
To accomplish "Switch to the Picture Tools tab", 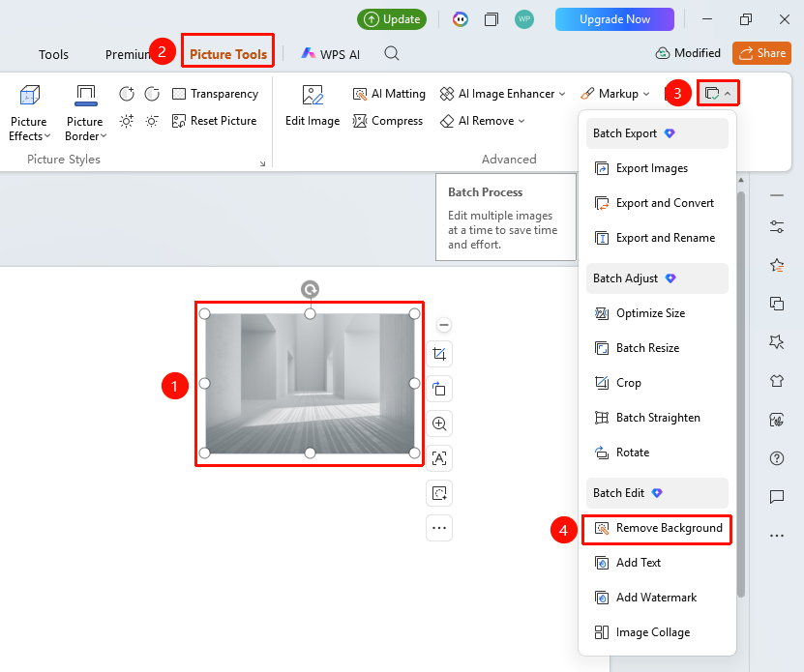I will coord(228,54).
